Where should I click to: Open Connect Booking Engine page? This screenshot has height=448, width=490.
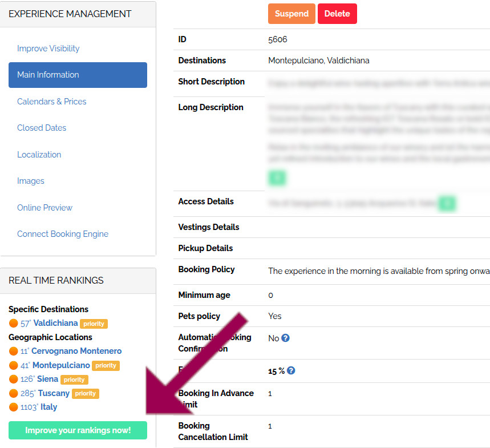pyautogui.click(x=63, y=234)
